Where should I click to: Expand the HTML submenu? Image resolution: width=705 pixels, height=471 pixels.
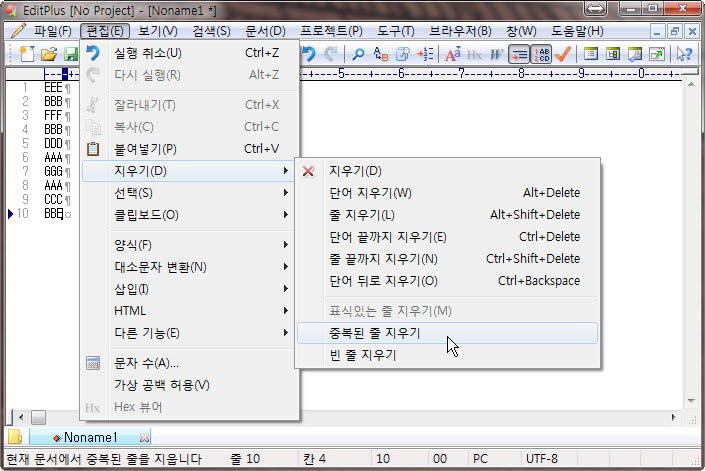tap(190, 311)
